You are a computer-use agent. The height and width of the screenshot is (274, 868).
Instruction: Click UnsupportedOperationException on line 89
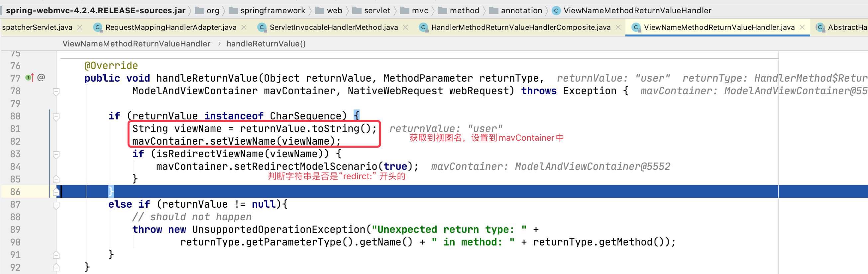coord(279,230)
